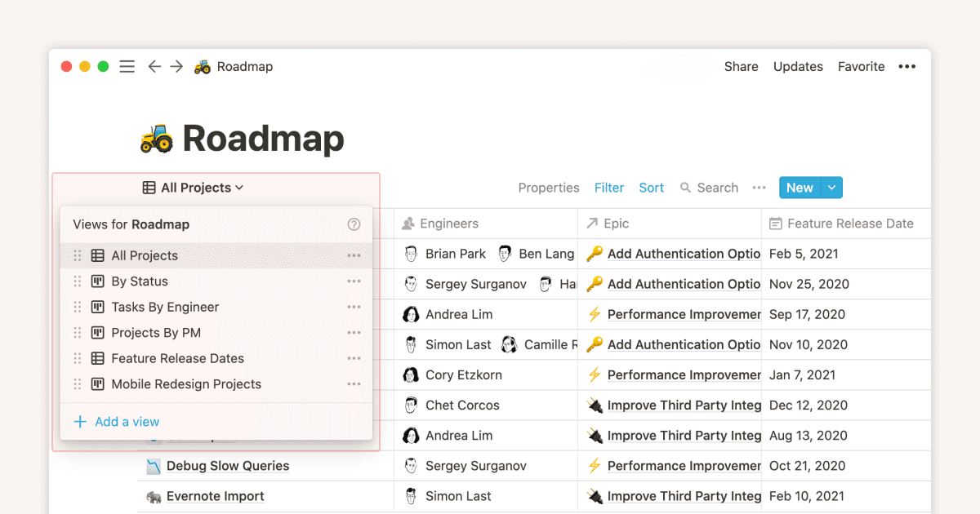Select the table icon beside All Projects view
980x514 pixels.
97,255
